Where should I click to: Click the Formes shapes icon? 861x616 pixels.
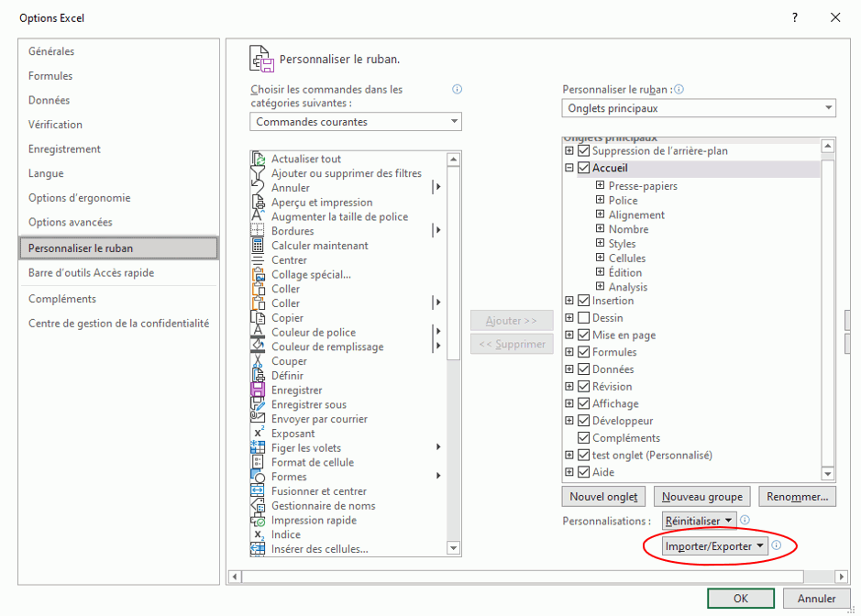point(258,476)
